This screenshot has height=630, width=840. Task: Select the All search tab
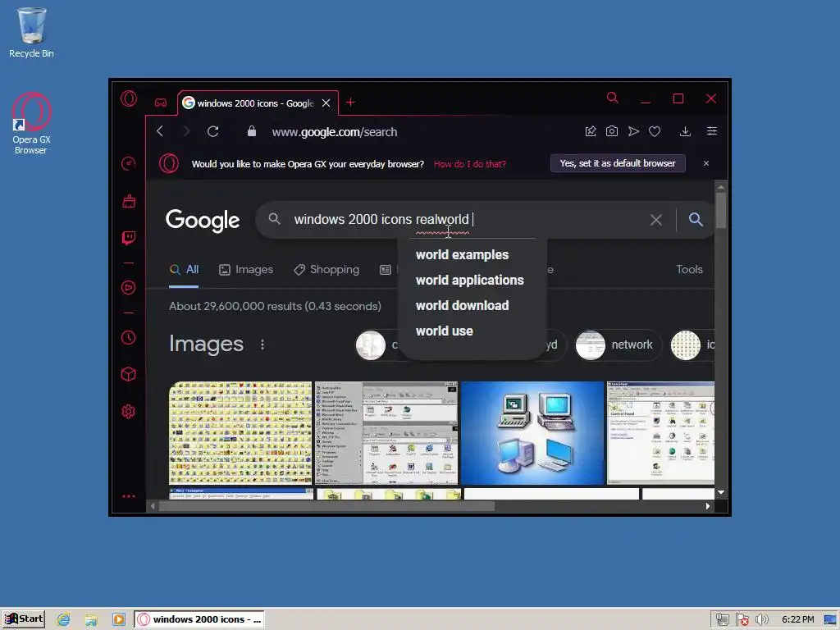(x=184, y=269)
